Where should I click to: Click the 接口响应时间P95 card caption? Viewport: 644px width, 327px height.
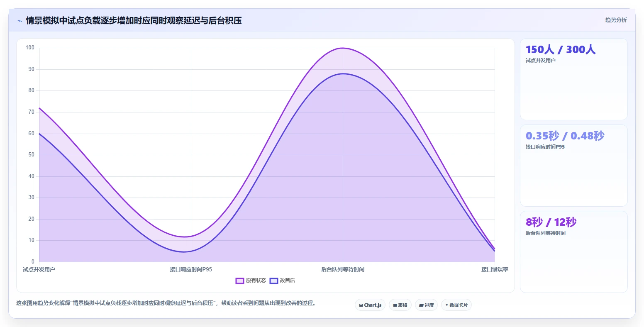pyautogui.click(x=545, y=147)
